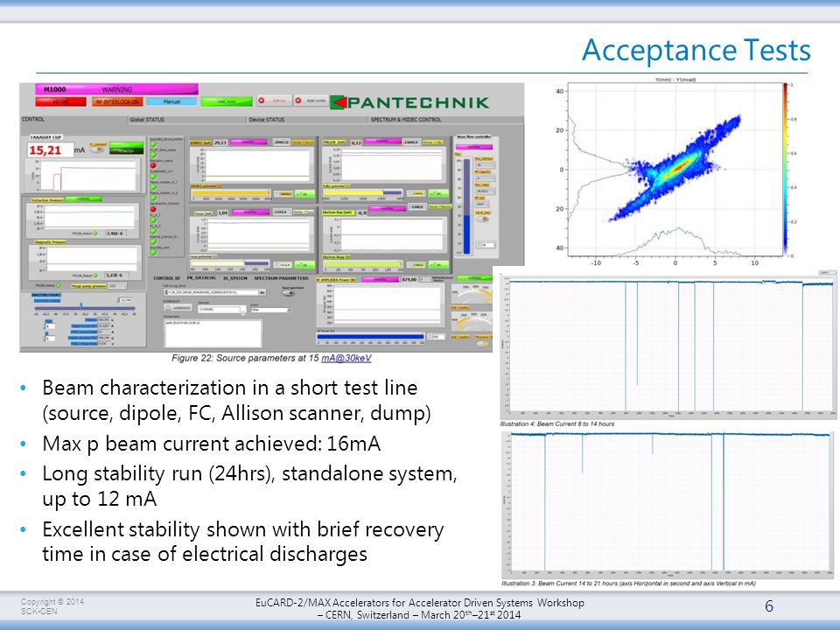Click the log file path input field
Image resolution: width=840 pixels, height=630 pixels.
pos(211,292)
